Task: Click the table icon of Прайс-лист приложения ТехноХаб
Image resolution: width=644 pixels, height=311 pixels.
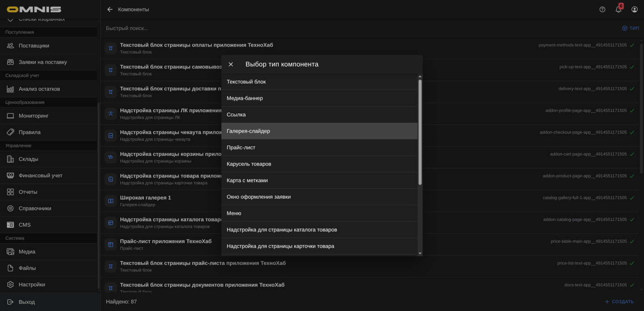Action: (110, 244)
